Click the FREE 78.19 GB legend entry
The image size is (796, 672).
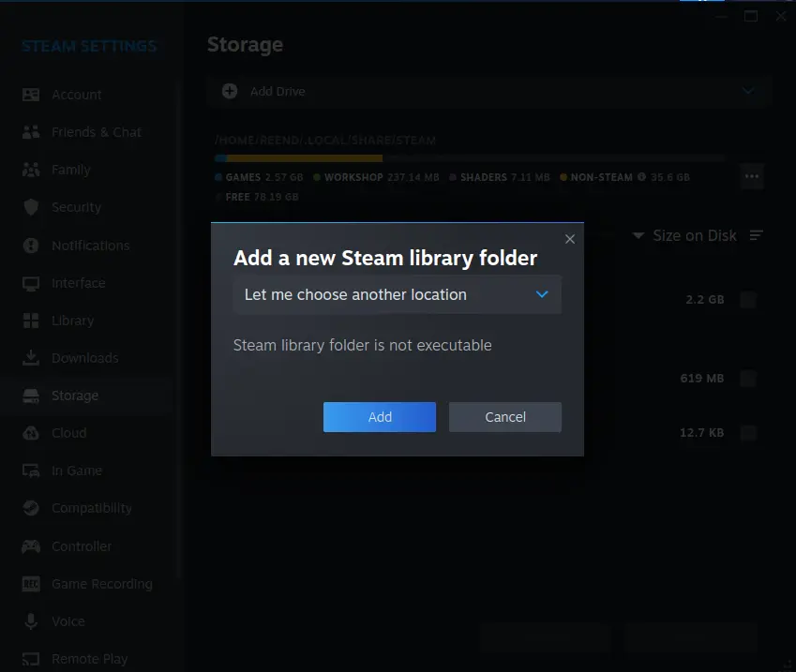(258, 197)
